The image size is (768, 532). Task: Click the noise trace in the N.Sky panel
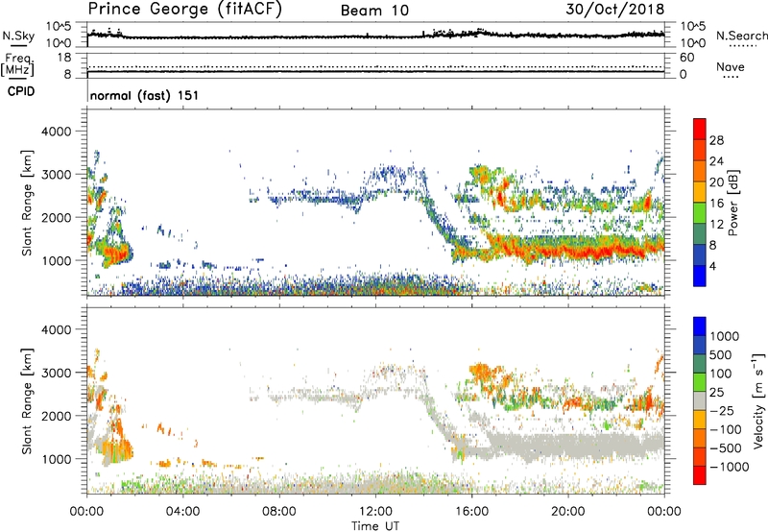coord(375,36)
